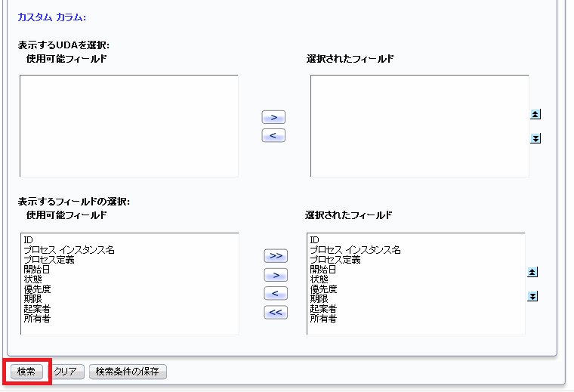Click the empty UDA available fields listbox
Screen dimensions: 574x392
tap(129, 126)
